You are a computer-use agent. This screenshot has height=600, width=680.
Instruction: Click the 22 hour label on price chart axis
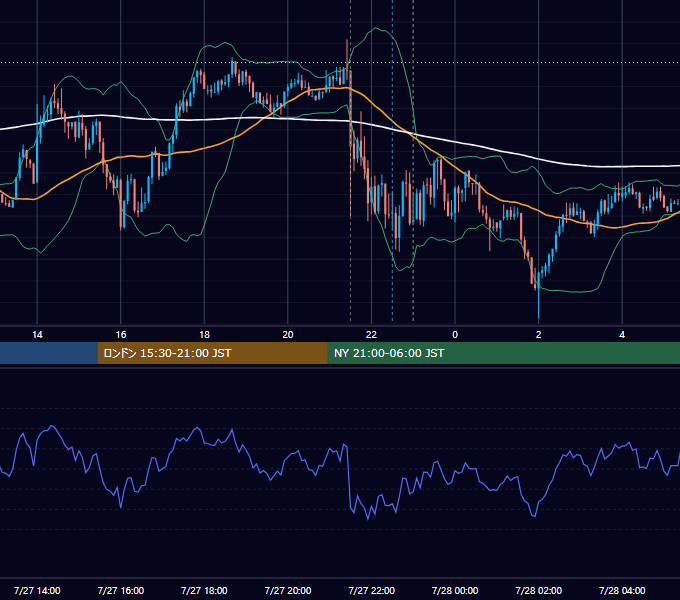tap(371, 335)
